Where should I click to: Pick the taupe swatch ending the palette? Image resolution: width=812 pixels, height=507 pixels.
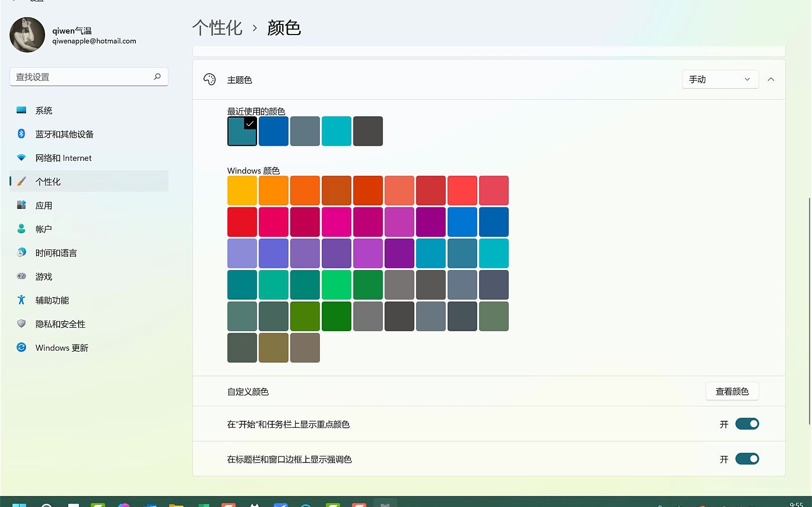tap(305, 348)
